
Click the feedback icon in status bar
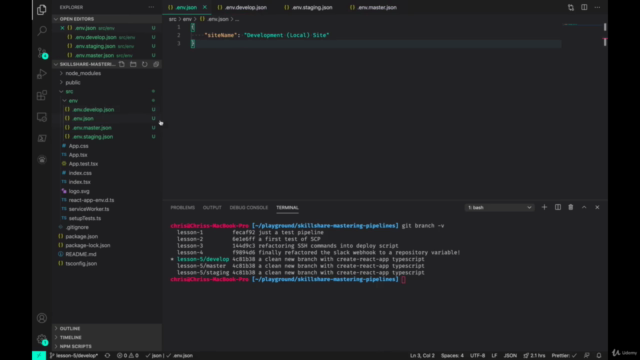point(587,356)
